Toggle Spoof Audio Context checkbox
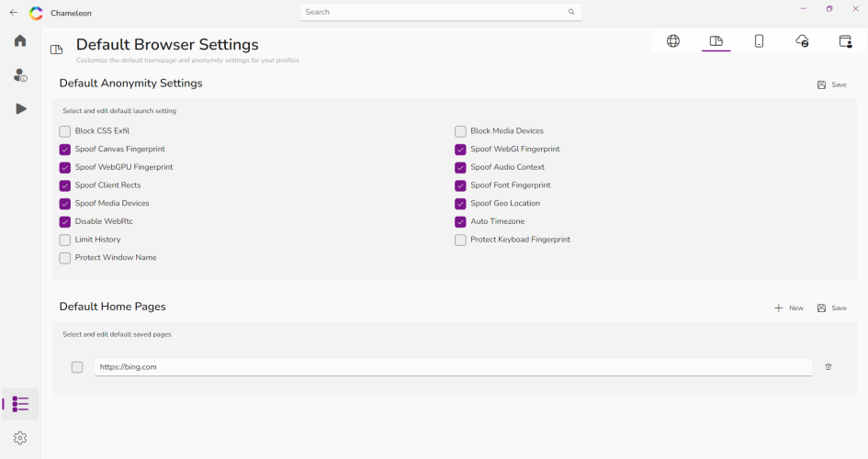Viewport: 868px width, 459px height. tap(460, 168)
